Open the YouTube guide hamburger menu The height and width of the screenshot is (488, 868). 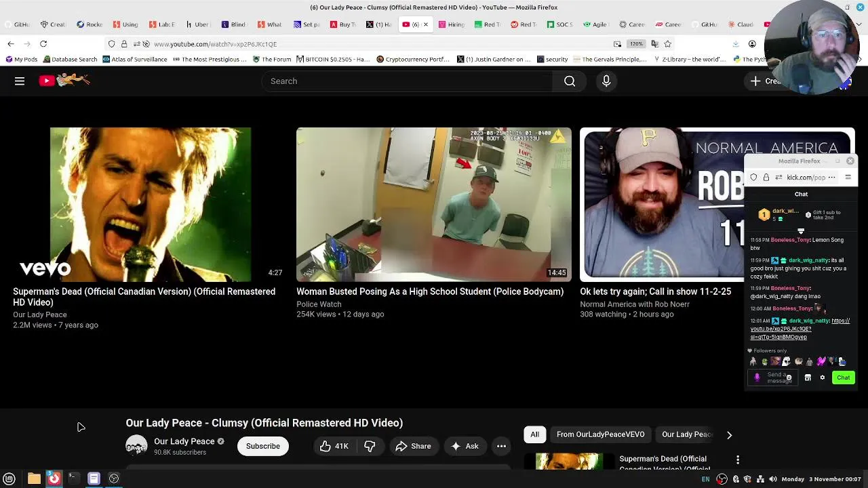pos(20,81)
